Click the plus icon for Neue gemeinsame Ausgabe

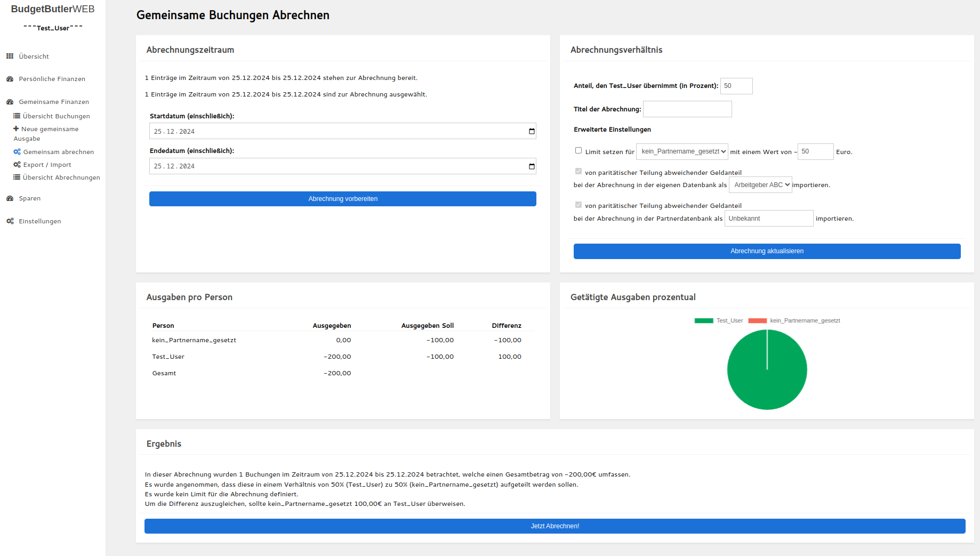tap(16, 128)
